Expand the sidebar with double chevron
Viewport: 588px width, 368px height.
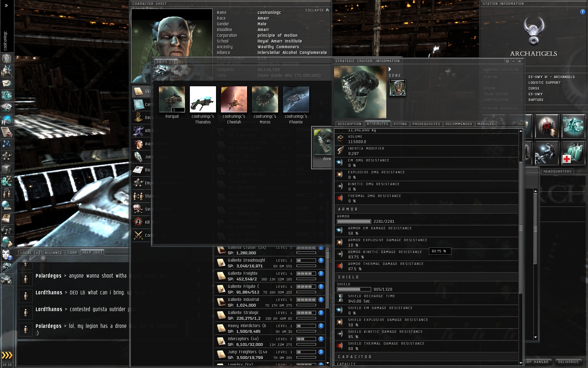click(7, 6)
